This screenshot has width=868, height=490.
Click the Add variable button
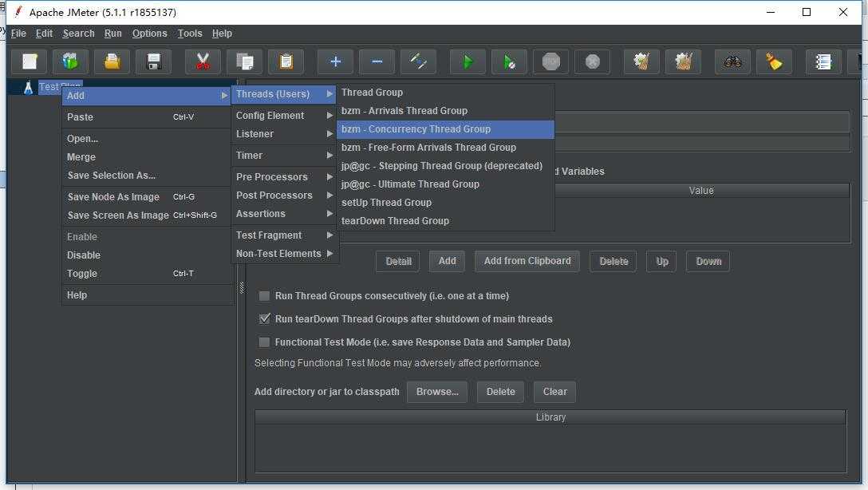tap(447, 261)
